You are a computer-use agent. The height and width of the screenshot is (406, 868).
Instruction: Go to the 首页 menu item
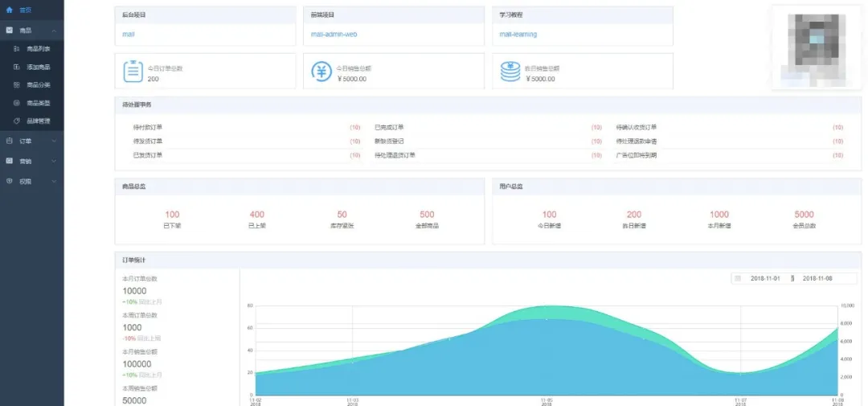(31, 10)
